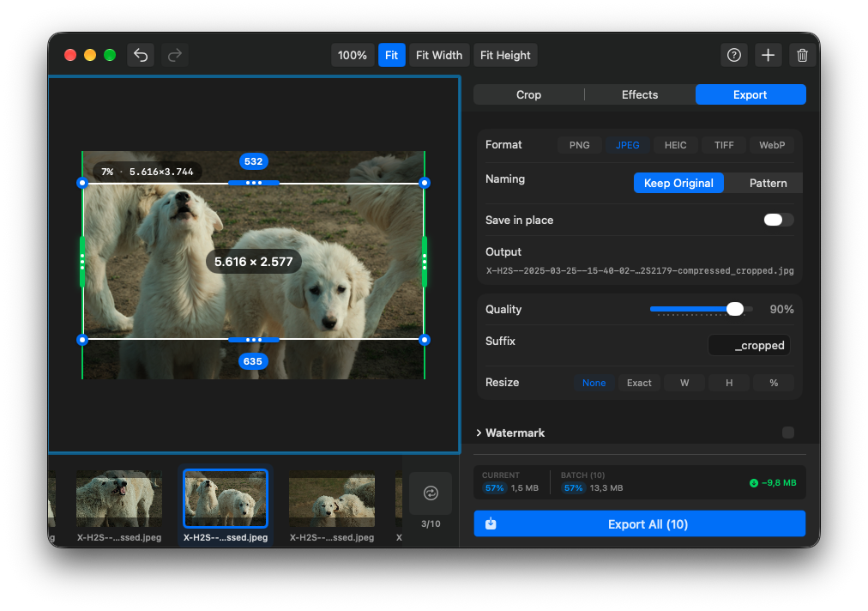The height and width of the screenshot is (611, 868).
Task: Click the output filename text
Action: tap(639, 271)
